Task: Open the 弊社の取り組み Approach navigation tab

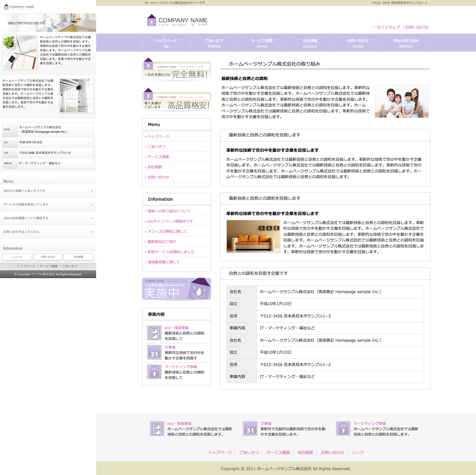Action: (406, 43)
